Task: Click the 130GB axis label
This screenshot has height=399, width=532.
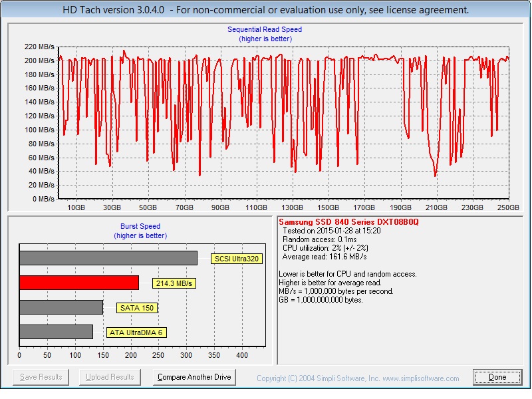Action: click(x=292, y=207)
